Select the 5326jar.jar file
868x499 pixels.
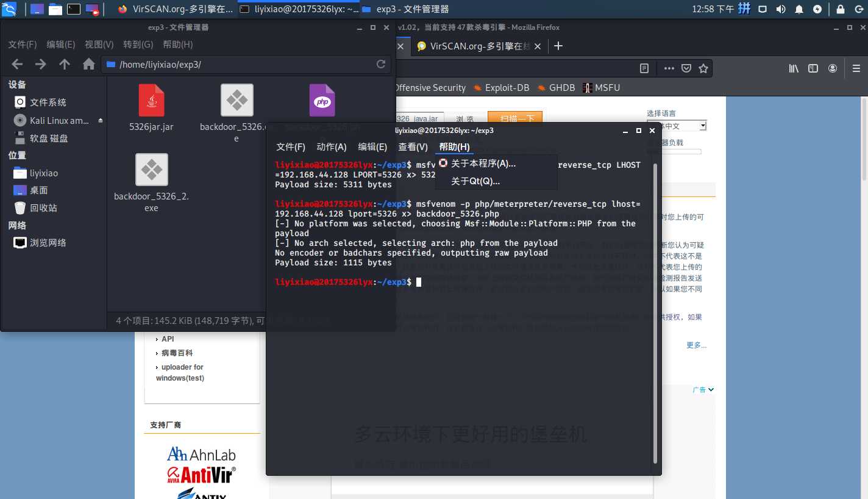coord(151,107)
